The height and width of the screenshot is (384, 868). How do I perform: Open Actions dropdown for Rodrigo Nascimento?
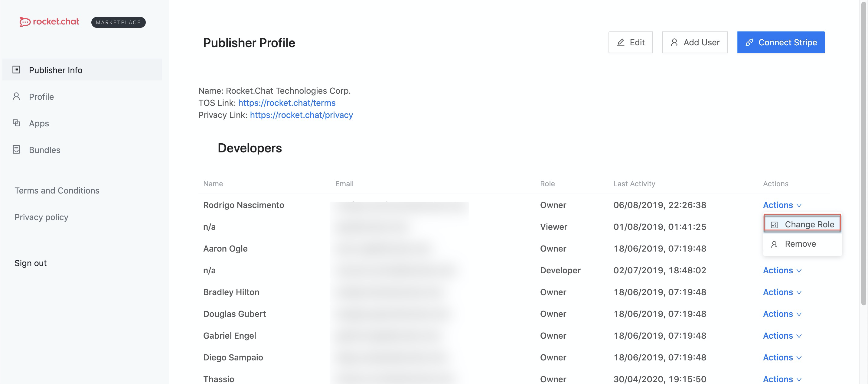tap(782, 205)
